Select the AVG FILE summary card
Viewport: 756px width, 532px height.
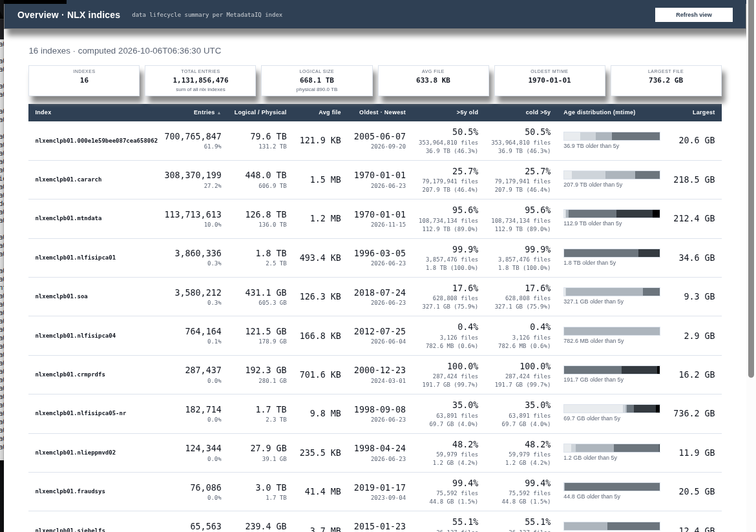tap(433, 81)
